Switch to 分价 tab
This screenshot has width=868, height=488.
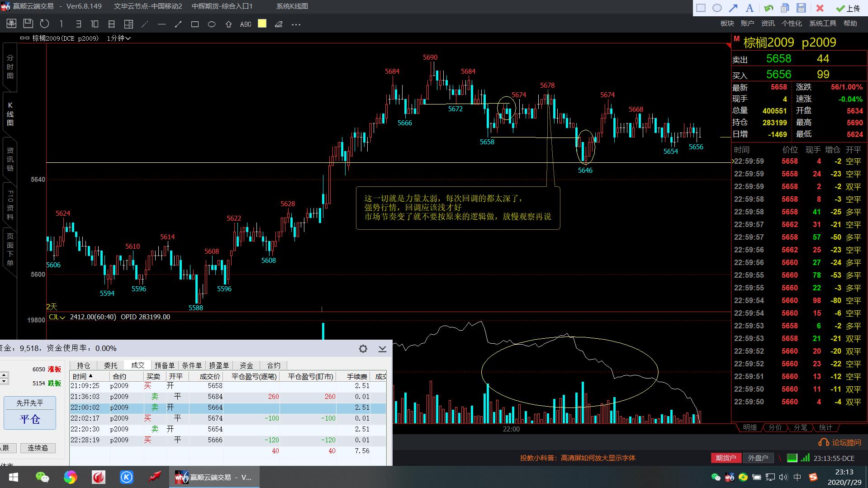[775, 427]
